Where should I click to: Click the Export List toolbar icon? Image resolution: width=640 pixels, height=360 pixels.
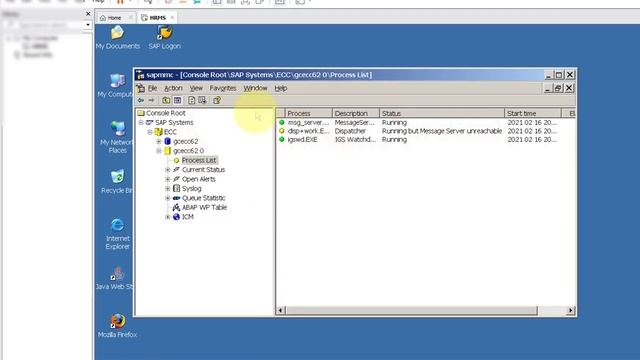(x=202, y=100)
